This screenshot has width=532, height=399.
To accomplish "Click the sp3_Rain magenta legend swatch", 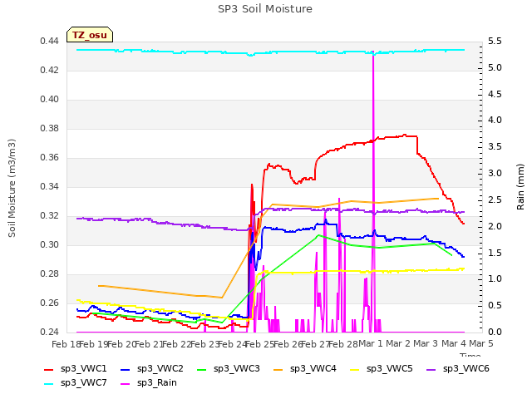I will point(126,384).
